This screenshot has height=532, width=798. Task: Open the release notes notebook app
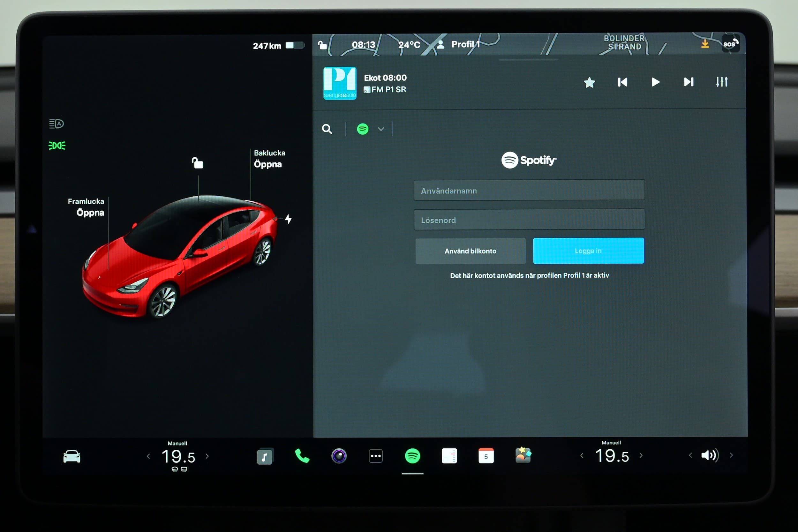click(449, 456)
